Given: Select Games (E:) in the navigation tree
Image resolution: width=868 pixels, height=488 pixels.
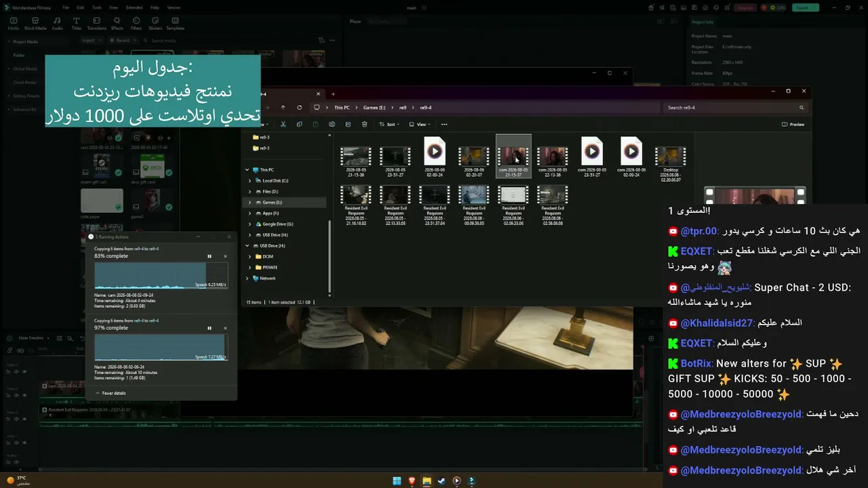Looking at the screenshot, I should (x=285, y=202).
